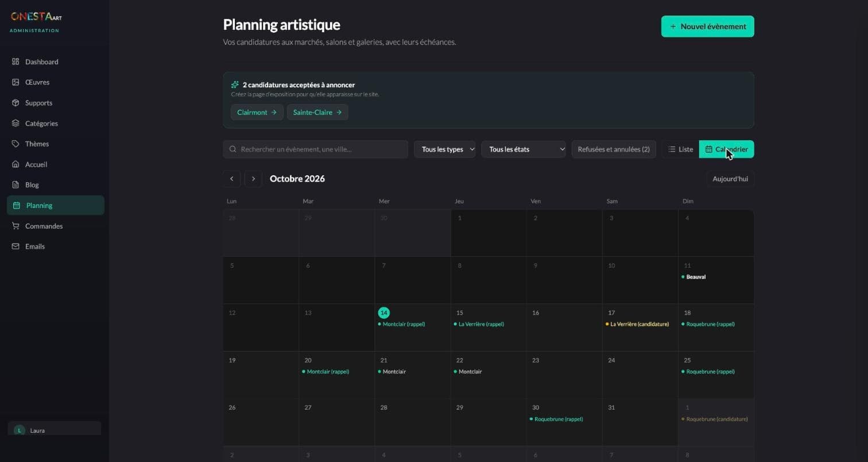Click the Accueil home icon in sidebar
868x462 pixels.
[15, 164]
